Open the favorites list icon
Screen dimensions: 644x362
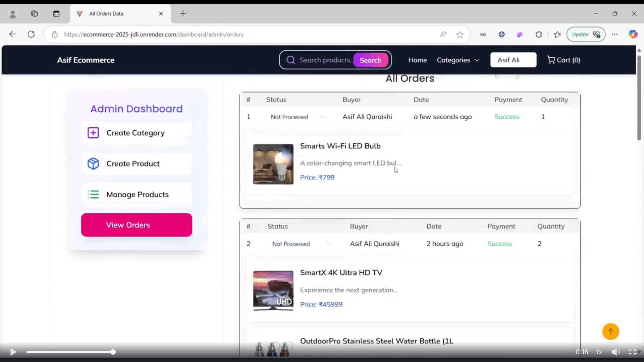(557, 34)
